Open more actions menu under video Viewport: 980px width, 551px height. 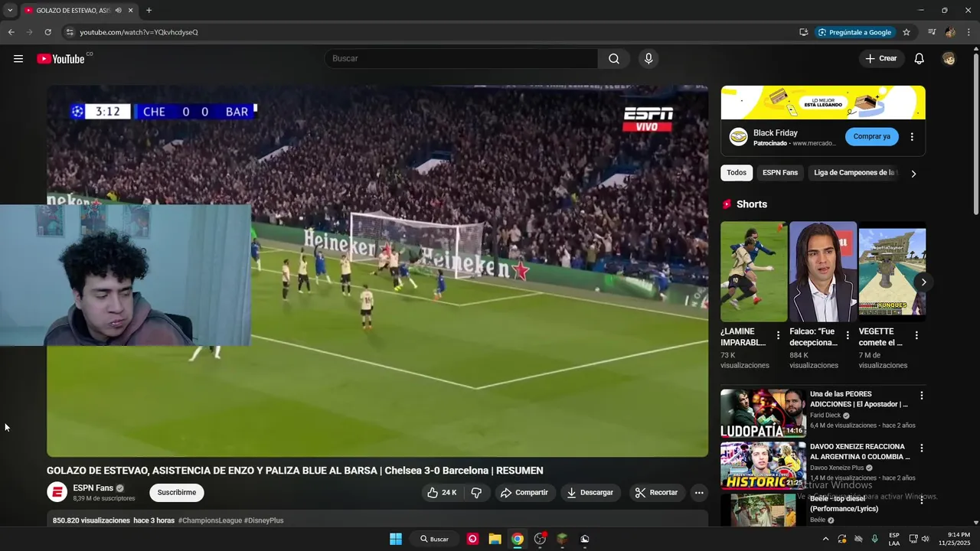point(699,493)
